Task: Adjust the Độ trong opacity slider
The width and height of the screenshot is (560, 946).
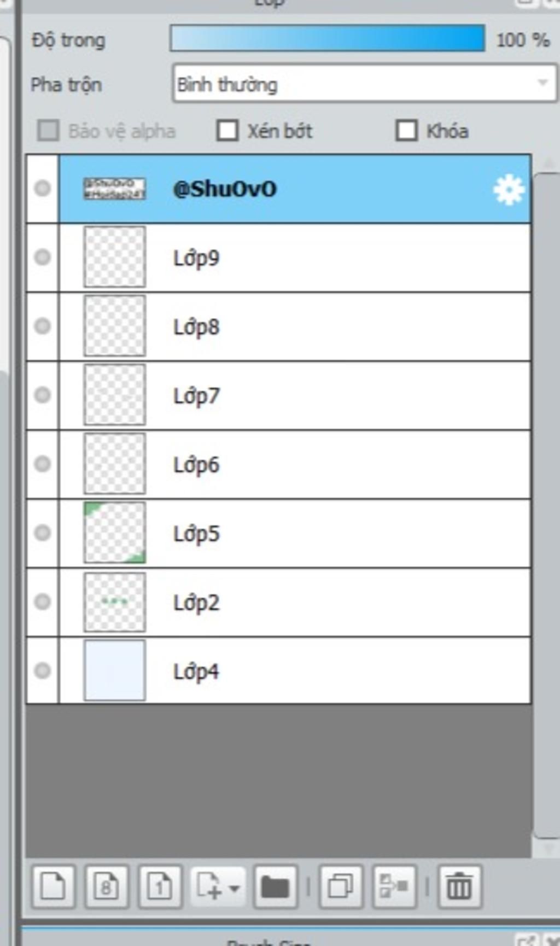Action: click(328, 38)
